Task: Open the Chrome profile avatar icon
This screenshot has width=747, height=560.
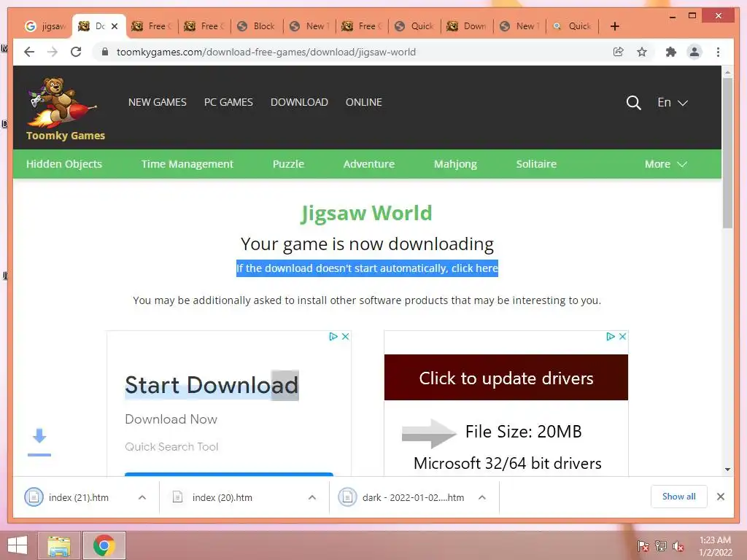Action: 694,52
